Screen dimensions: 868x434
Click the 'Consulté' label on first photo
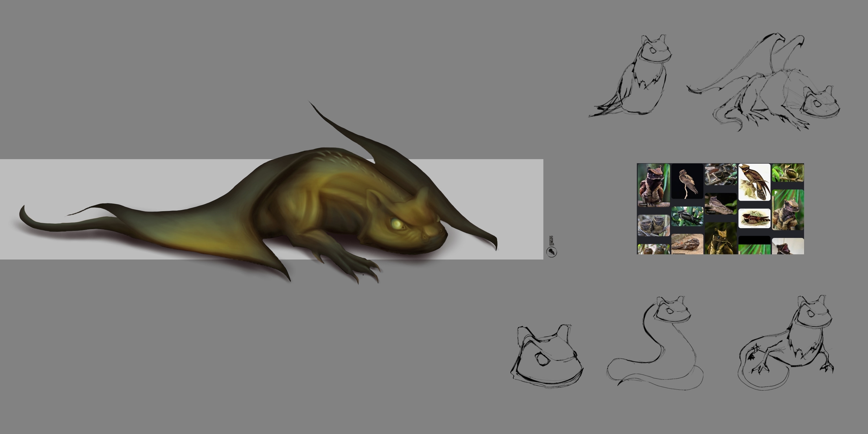(x=643, y=204)
